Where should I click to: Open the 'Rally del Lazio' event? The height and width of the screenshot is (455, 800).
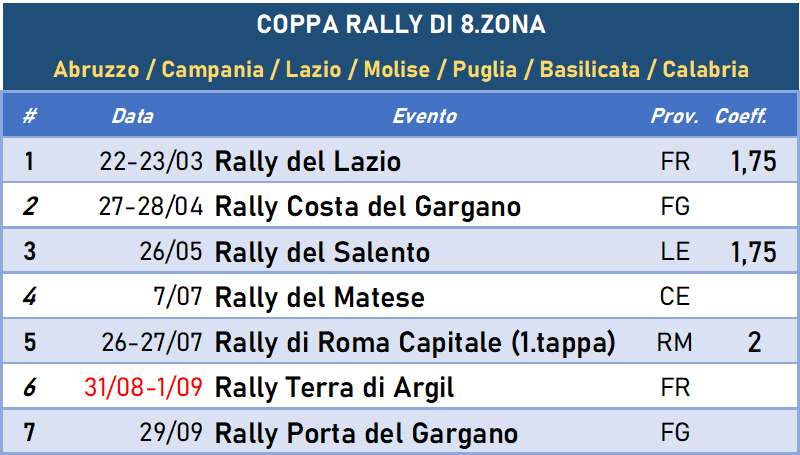click(308, 162)
